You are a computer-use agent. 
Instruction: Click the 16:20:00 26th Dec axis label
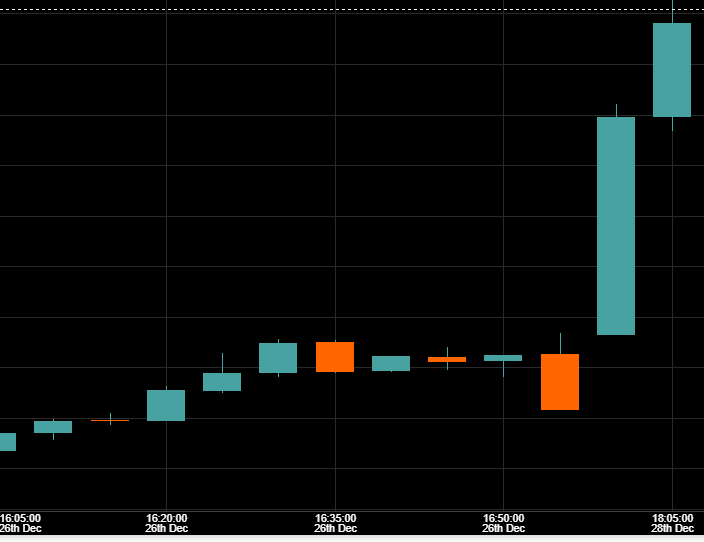(166, 523)
